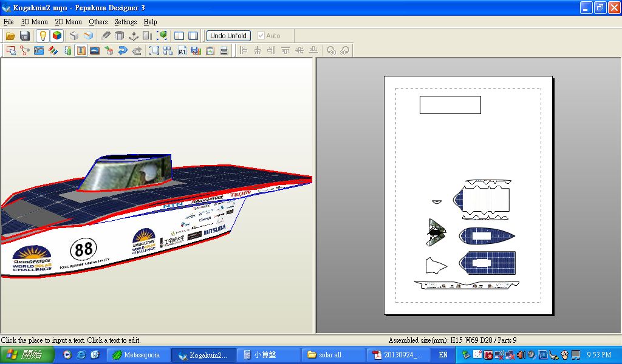Open the 2D Menu
Image resolution: width=622 pixels, height=364 pixels.
tap(68, 22)
